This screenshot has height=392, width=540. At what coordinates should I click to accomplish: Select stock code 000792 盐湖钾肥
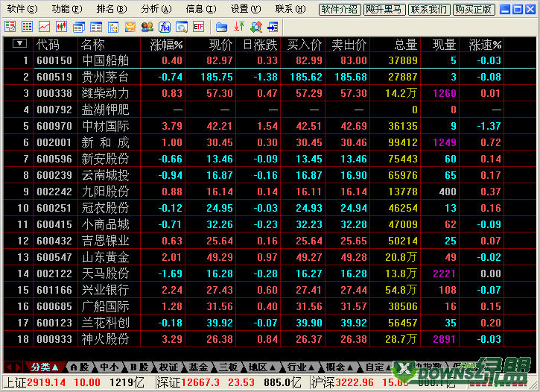54,110
